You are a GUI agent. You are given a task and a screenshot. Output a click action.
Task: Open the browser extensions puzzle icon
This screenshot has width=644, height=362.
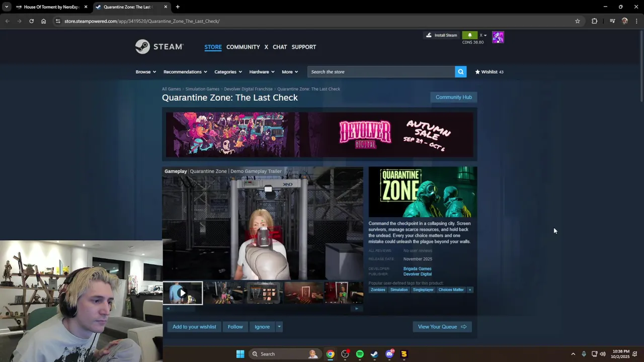click(x=594, y=21)
